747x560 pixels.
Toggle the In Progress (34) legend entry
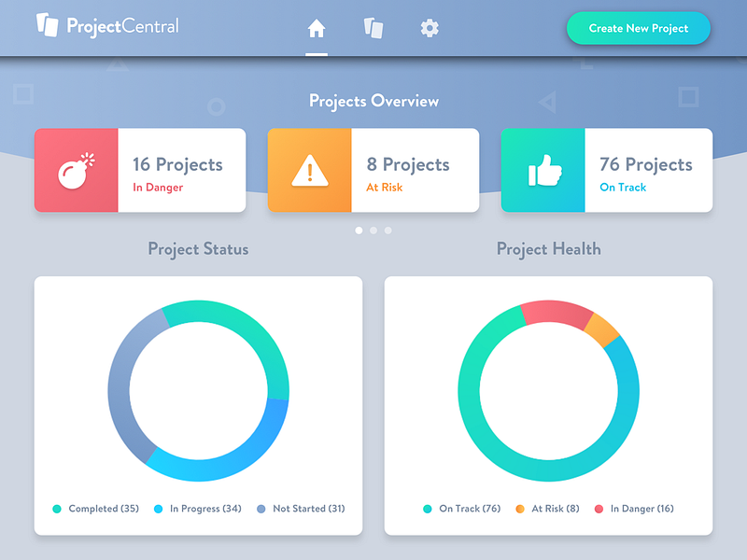pos(198,509)
